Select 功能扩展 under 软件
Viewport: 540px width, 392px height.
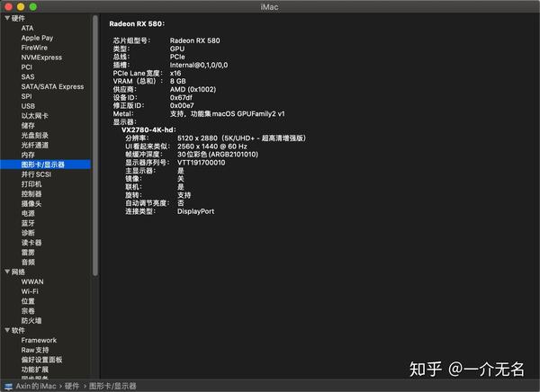34,370
